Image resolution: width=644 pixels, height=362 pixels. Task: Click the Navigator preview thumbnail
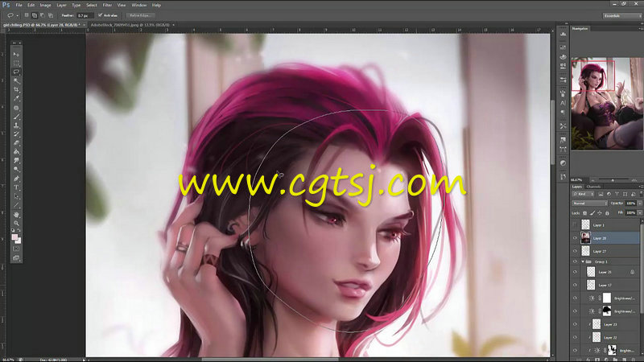click(x=607, y=103)
